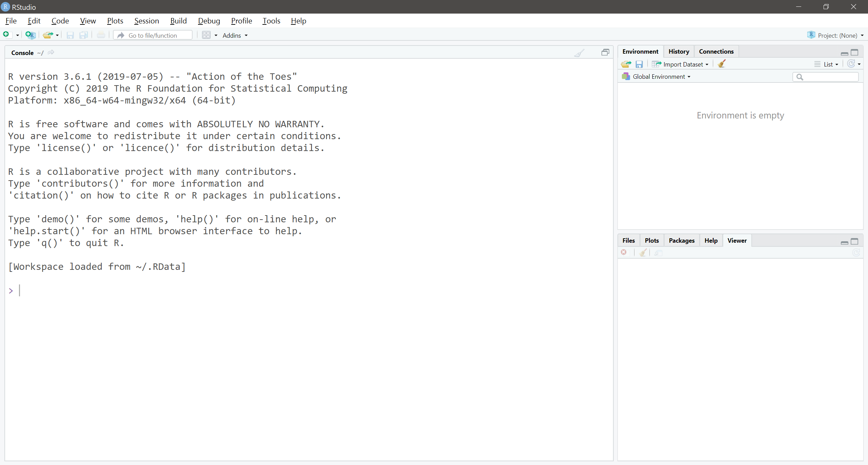The height and width of the screenshot is (465, 868).
Task: Click the Save All documents icon
Action: click(x=83, y=35)
